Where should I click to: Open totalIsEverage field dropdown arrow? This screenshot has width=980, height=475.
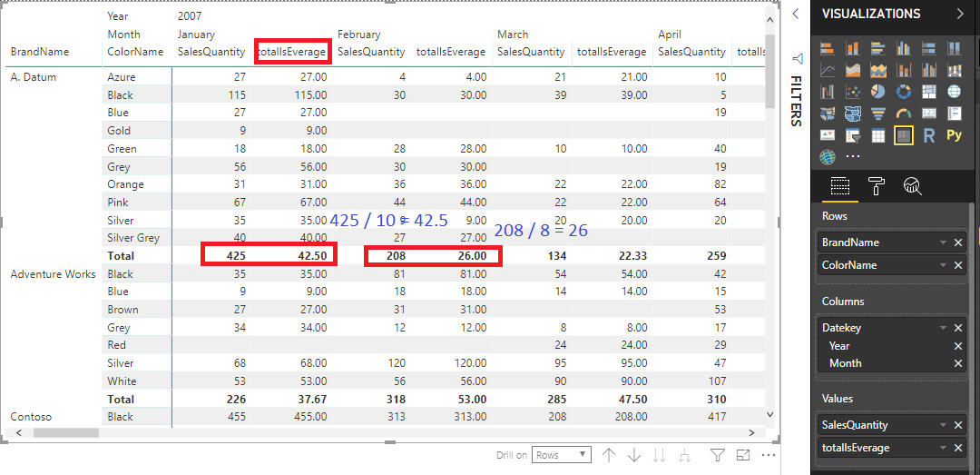[x=943, y=448]
